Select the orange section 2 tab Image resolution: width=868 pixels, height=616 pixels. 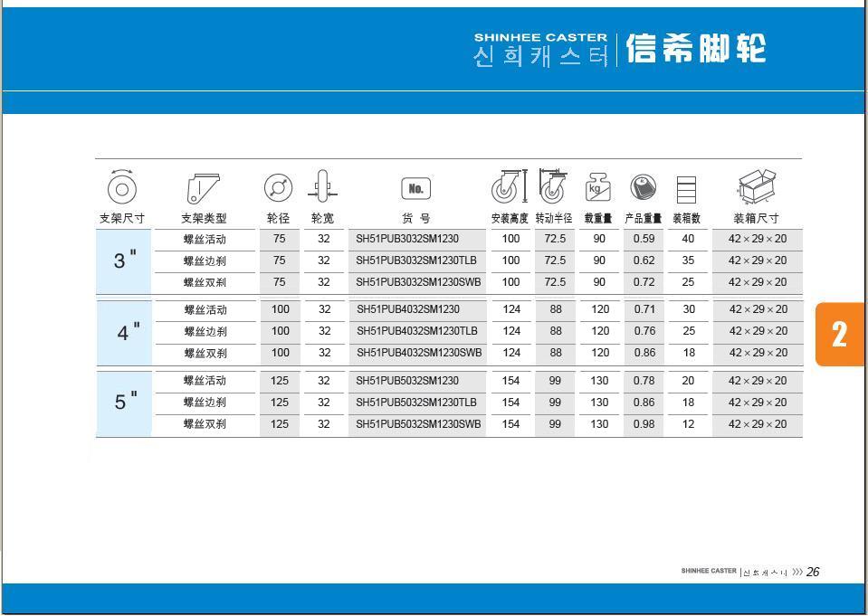839,334
